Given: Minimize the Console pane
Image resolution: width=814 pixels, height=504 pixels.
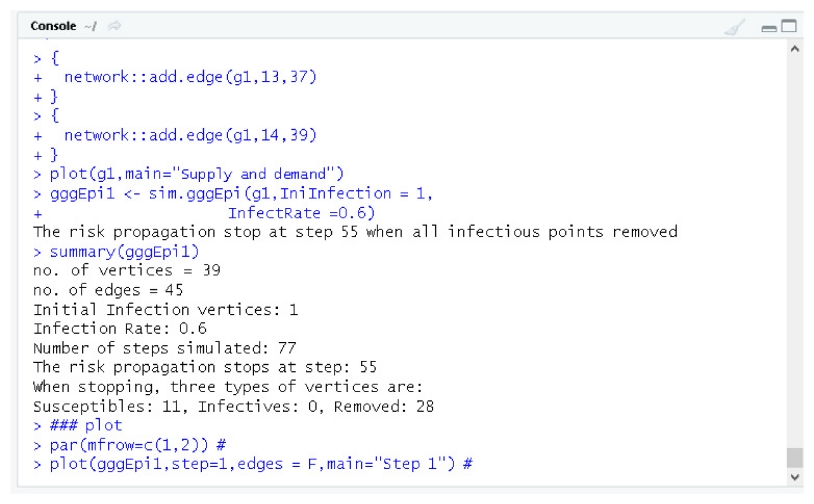Looking at the screenshot, I should click(x=768, y=29).
